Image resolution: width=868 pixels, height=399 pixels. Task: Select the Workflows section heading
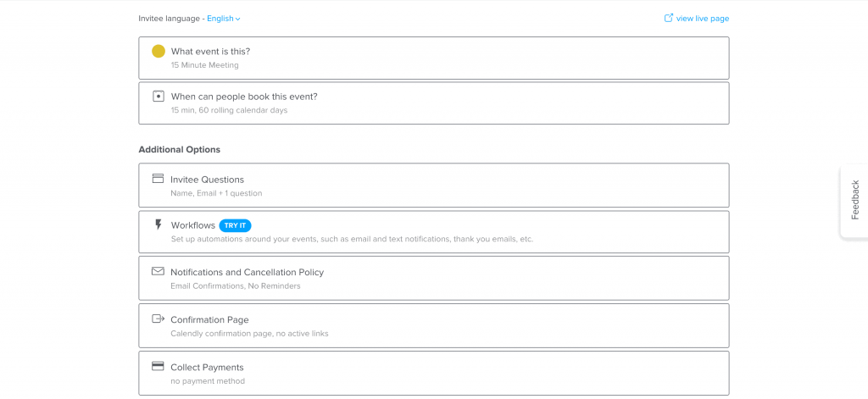click(x=192, y=225)
